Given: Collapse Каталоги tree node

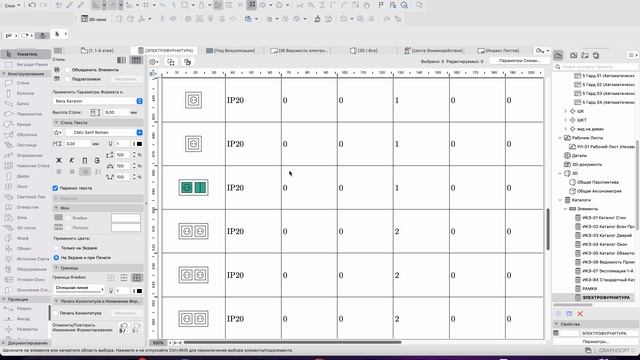Looking at the screenshot, I should click(560, 200).
